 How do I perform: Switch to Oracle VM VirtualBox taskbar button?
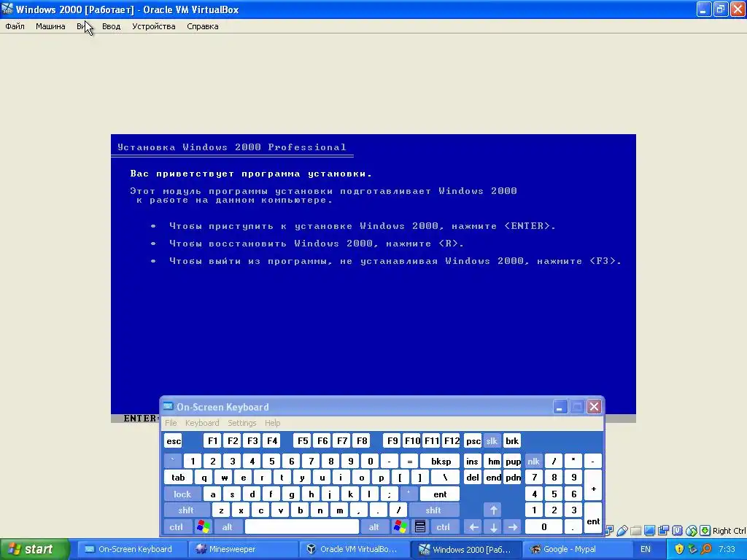(355, 549)
